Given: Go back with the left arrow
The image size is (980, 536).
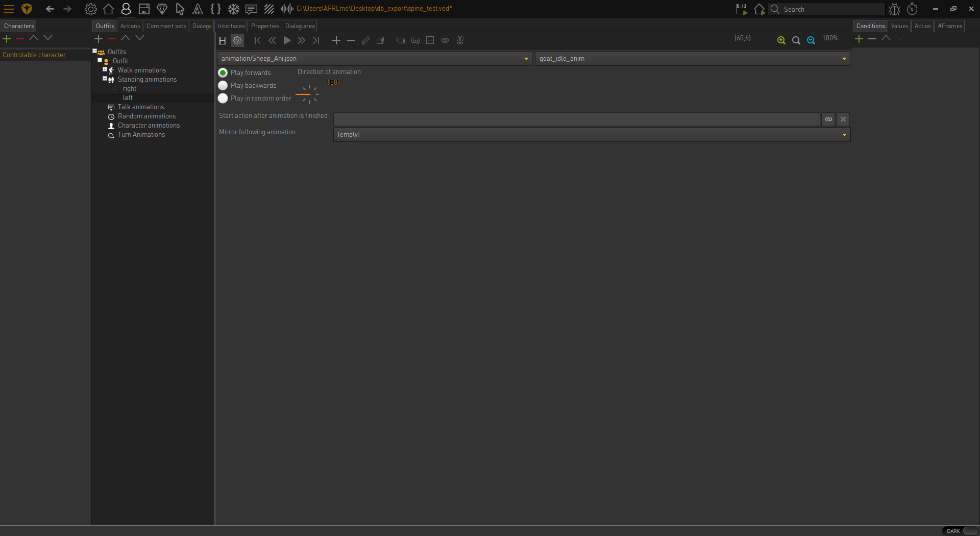Looking at the screenshot, I should pyautogui.click(x=50, y=9).
